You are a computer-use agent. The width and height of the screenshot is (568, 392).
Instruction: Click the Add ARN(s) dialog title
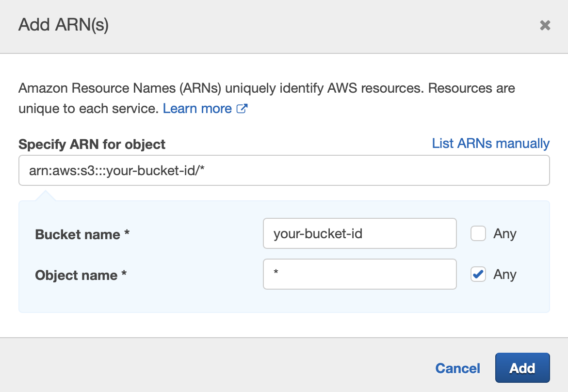64,25
